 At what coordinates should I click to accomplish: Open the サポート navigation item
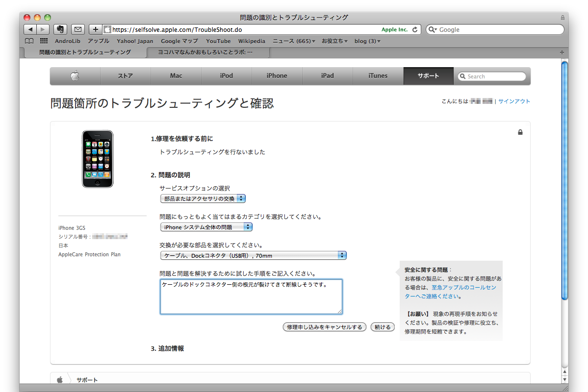tap(428, 75)
